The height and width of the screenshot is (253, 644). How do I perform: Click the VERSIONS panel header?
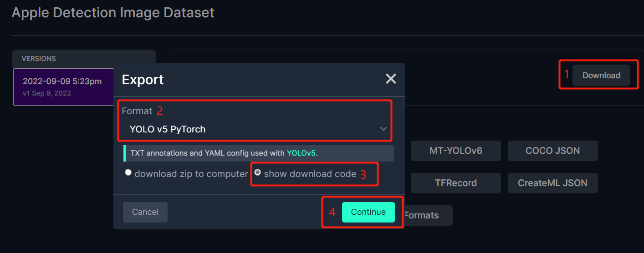[x=84, y=59]
